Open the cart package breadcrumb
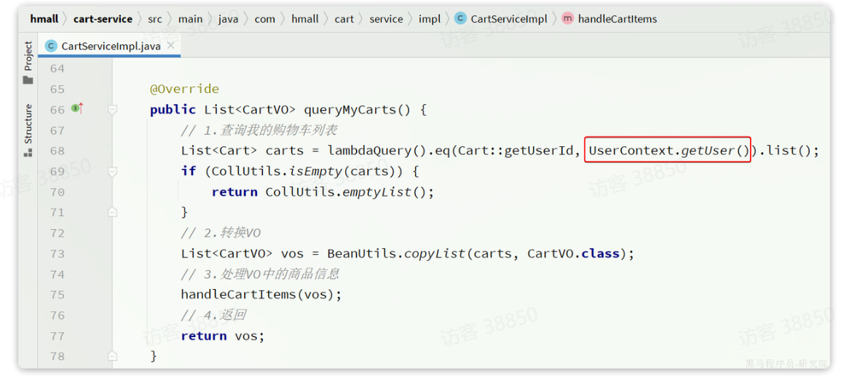The width and height of the screenshot is (868, 388). click(344, 19)
